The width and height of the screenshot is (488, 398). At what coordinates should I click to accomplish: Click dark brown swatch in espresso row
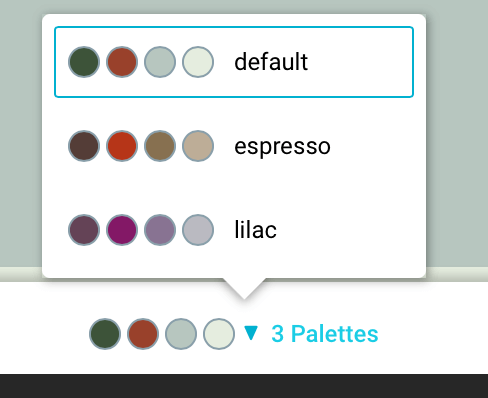[x=84, y=146]
